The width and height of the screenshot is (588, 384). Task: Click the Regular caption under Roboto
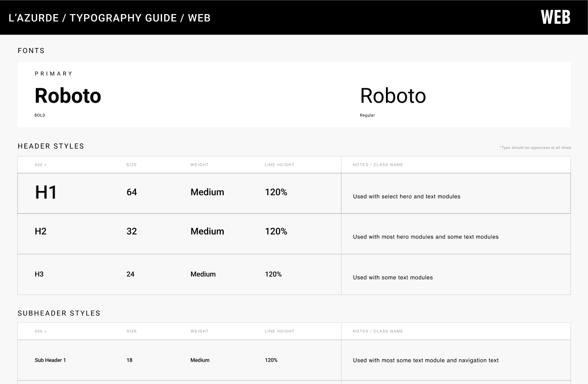367,115
